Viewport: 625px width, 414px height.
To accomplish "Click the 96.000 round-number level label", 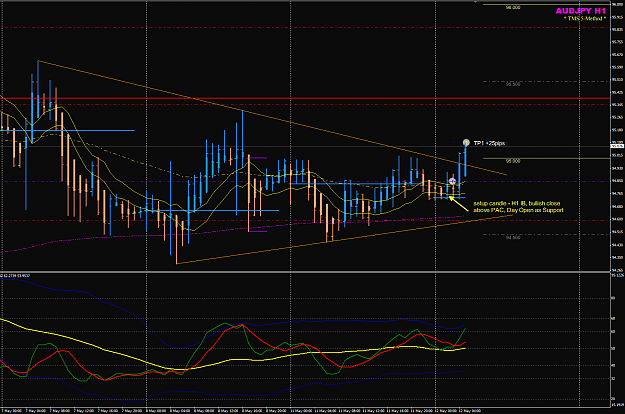I will point(513,7).
